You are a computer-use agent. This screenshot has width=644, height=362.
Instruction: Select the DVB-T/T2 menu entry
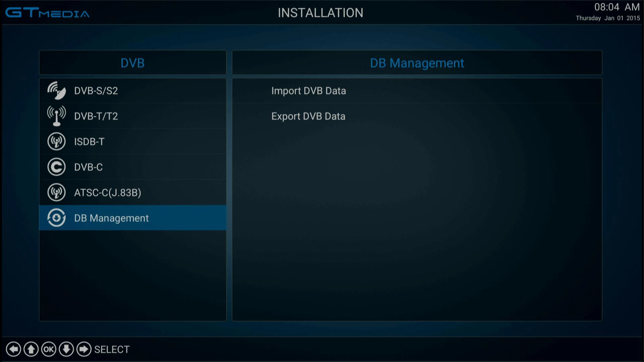(x=133, y=116)
